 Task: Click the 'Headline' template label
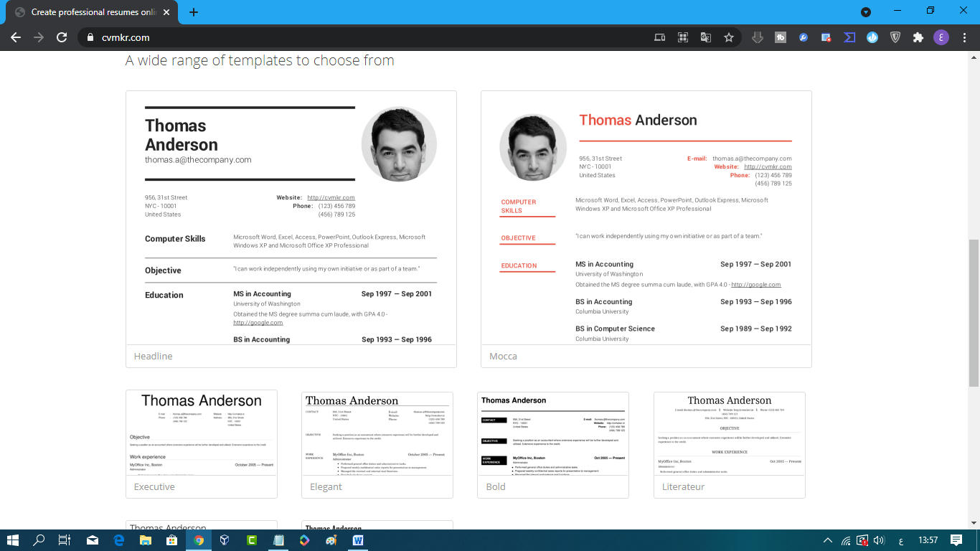[x=153, y=356]
